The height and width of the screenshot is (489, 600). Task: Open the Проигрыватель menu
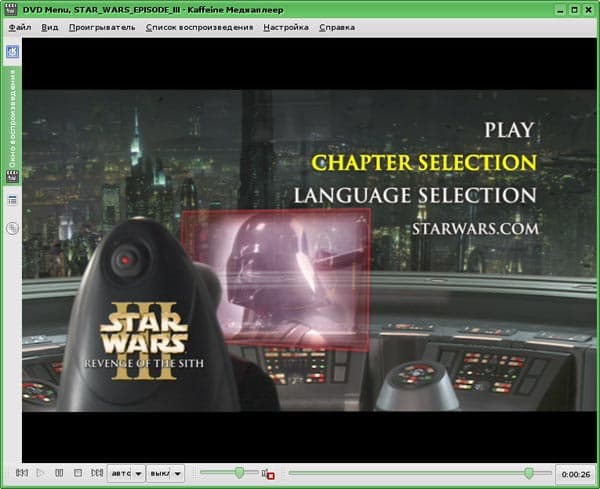(102, 28)
